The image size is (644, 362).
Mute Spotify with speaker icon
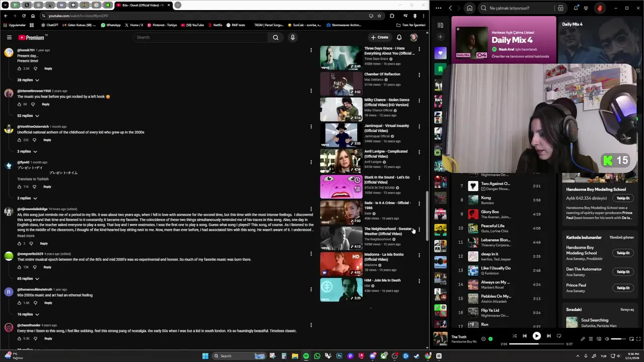pyautogui.click(x=607, y=339)
